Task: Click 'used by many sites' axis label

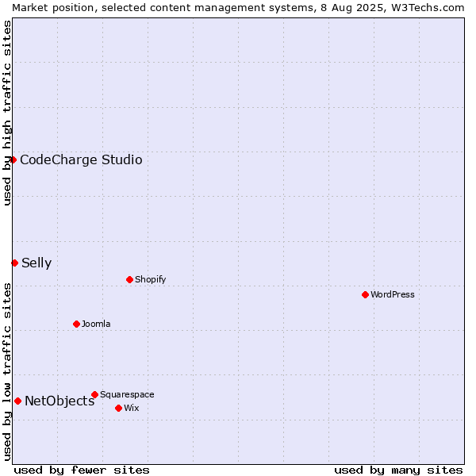Action: 398,470
